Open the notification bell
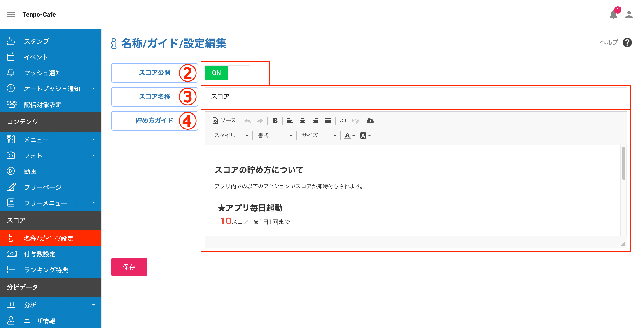This screenshot has height=328, width=644. pos(614,14)
